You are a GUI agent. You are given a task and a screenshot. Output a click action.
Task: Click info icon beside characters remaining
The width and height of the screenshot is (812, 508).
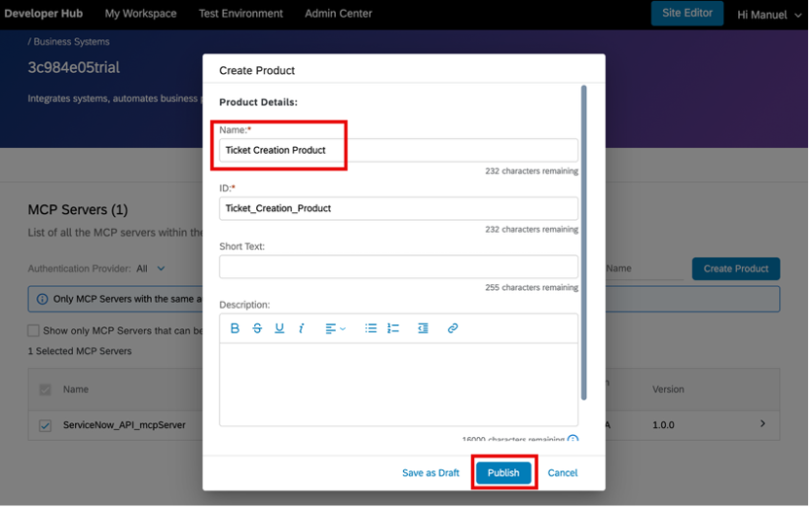(572, 439)
